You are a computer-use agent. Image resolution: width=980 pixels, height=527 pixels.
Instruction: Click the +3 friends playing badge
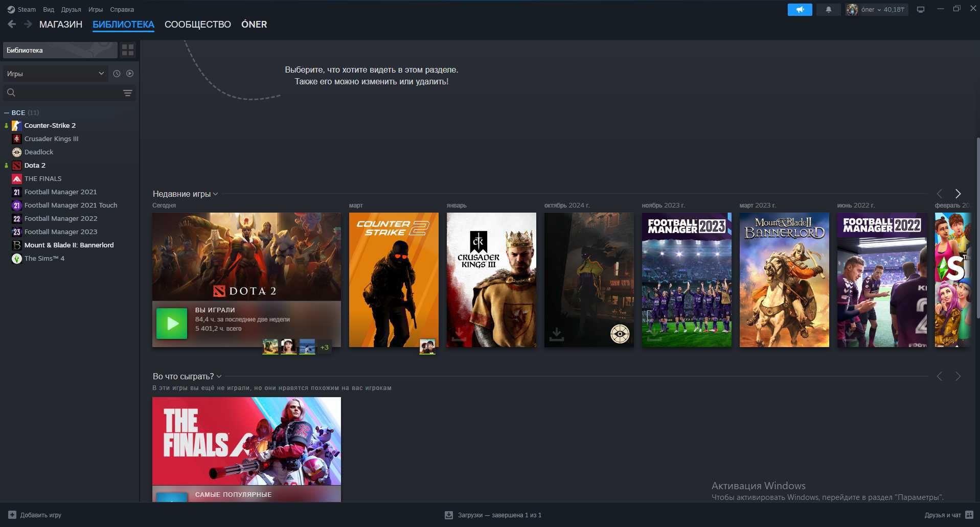pos(325,347)
